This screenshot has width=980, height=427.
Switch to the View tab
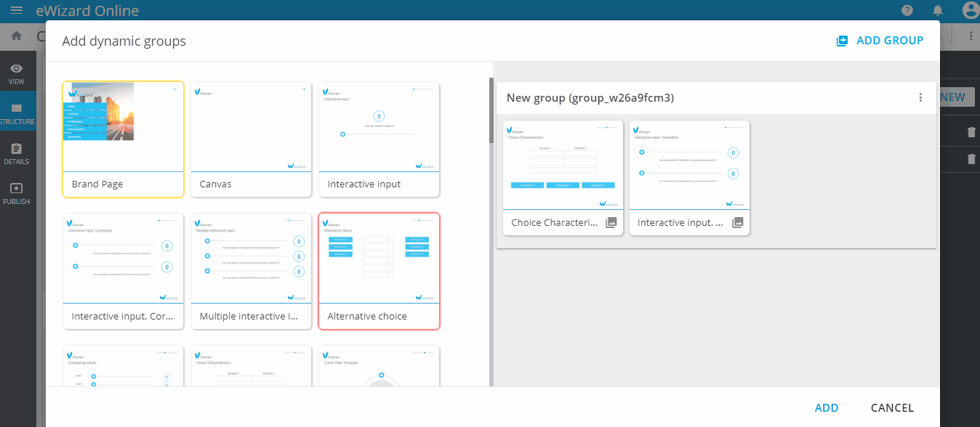[17, 73]
